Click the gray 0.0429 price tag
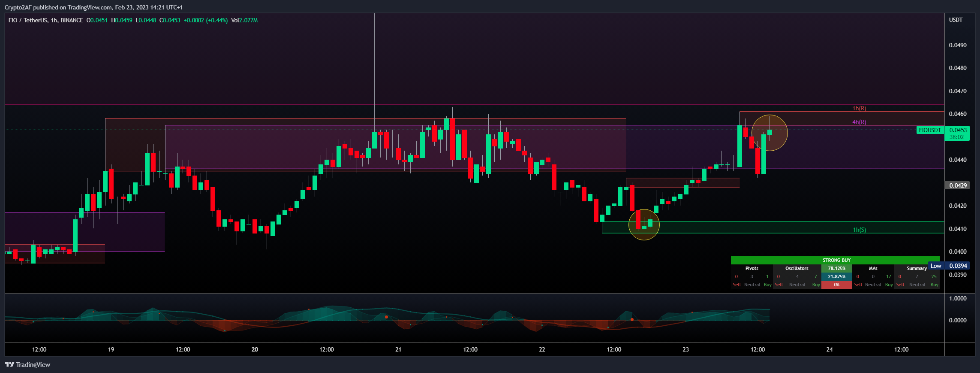The height and width of the screenshot is (373, 980). (x=958, y=185)
